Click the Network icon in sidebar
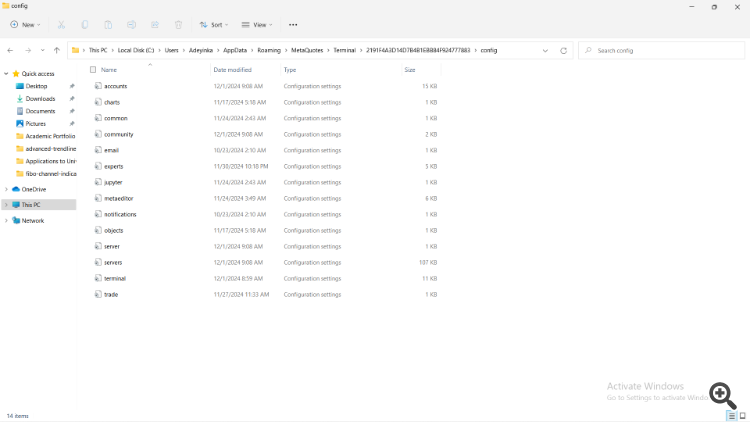This screenshot has height=422, width=750. coord(16,221)
